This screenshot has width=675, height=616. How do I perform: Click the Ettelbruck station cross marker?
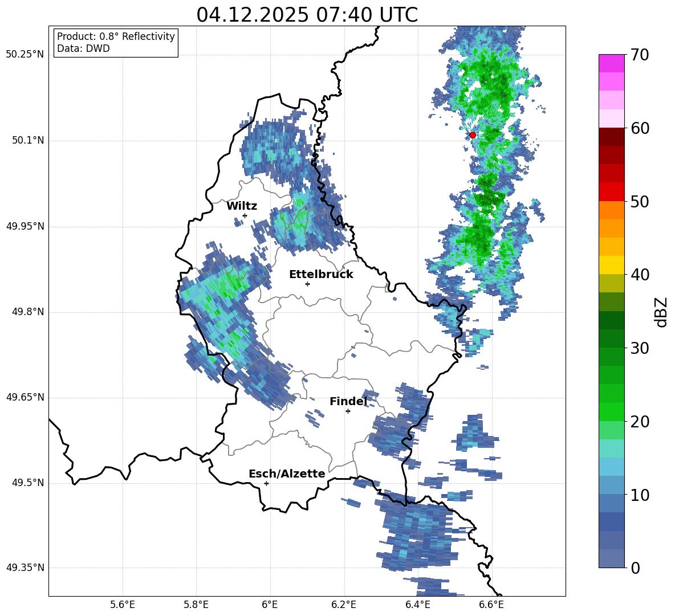(x=307, y=284)
